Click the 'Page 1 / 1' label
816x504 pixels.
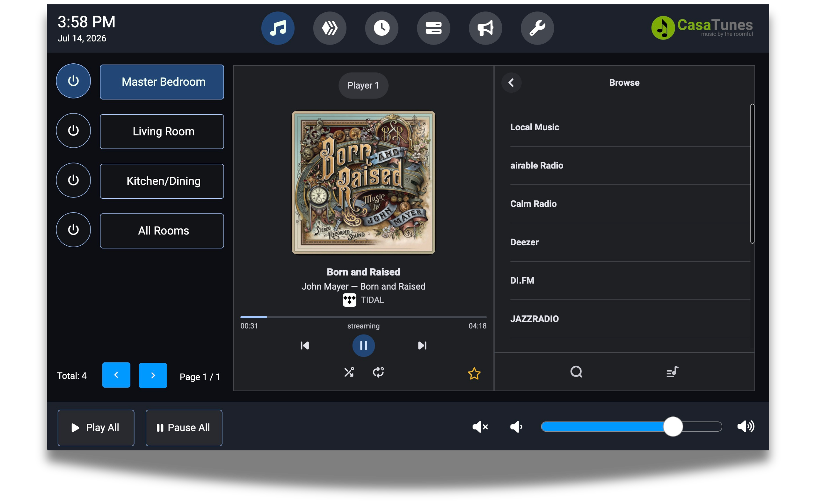(200, 377)
